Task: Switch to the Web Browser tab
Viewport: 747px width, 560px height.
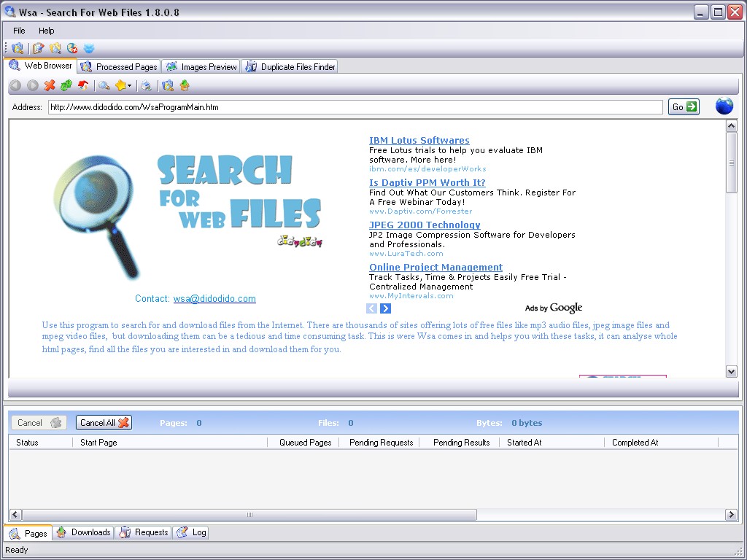Action: [41, 66]
